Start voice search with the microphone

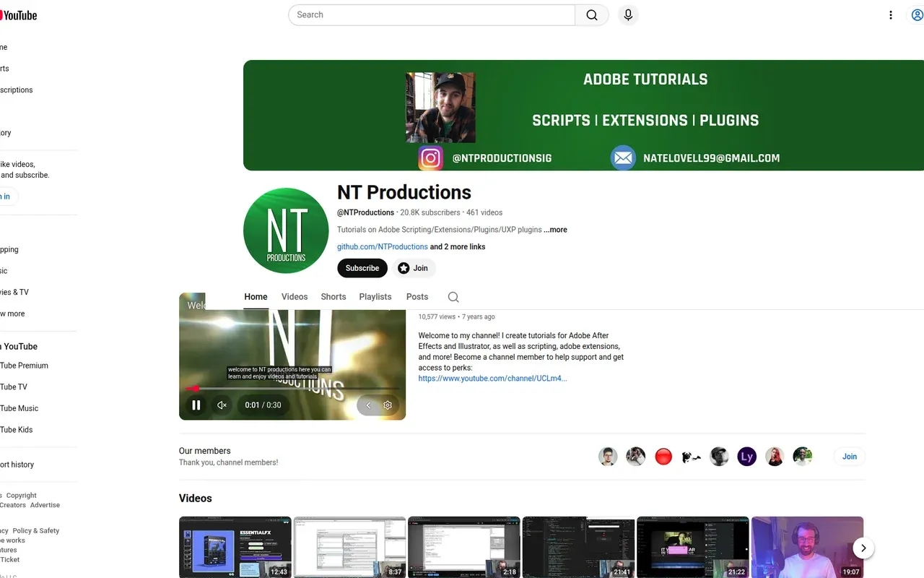628,15
